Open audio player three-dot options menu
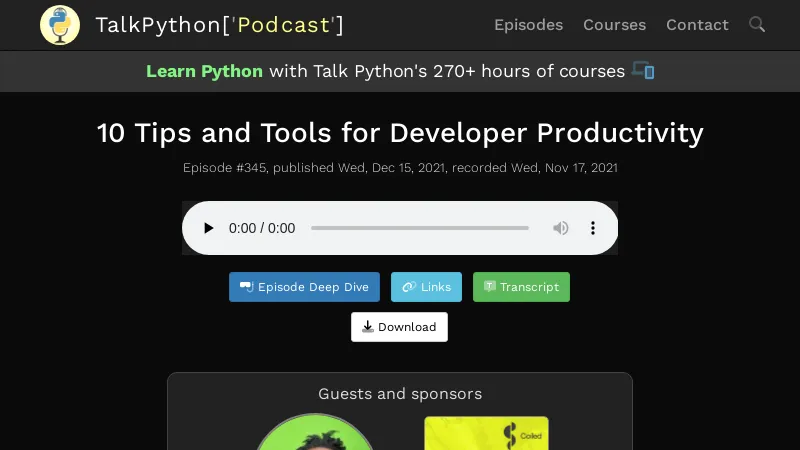 [593, 228]
